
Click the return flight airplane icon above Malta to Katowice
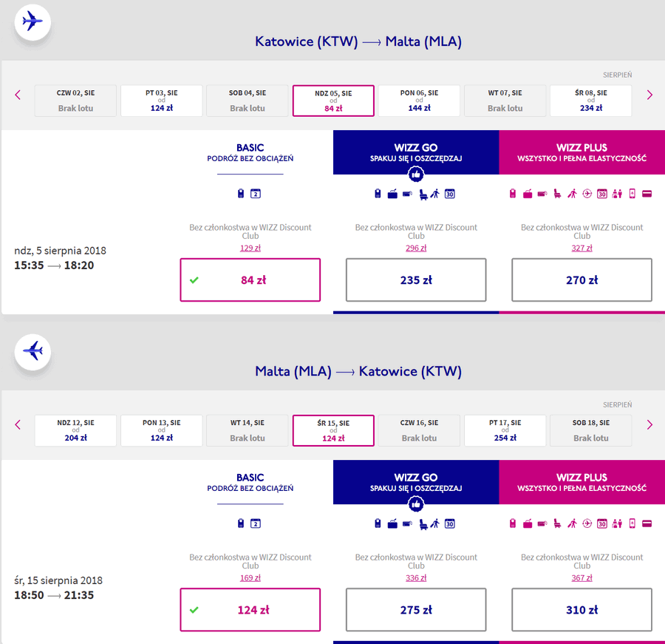pos(33,351)
